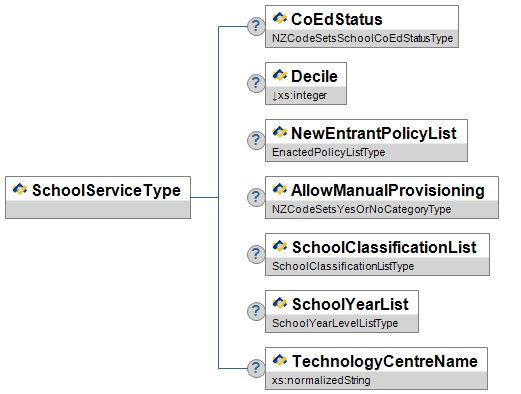
Task: Click the question mark icon beside SchoolClassificationList
Action: tap(256, 254)
